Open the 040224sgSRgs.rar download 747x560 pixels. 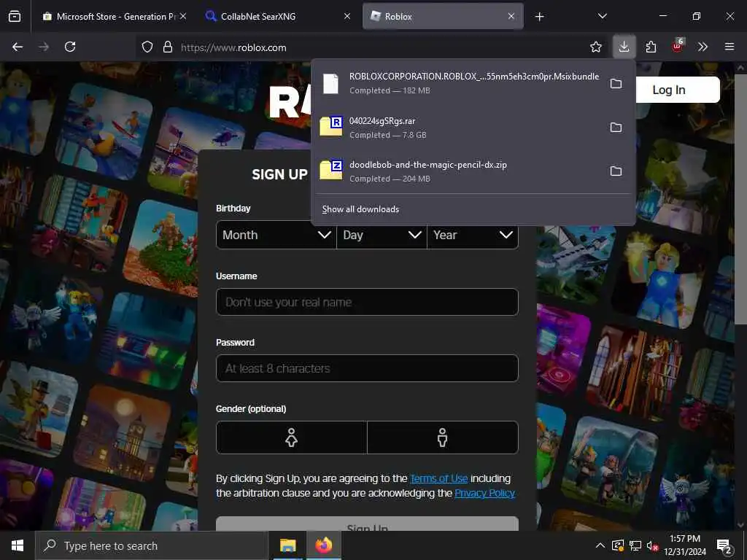pyautogui.click(x=460, y=127)
